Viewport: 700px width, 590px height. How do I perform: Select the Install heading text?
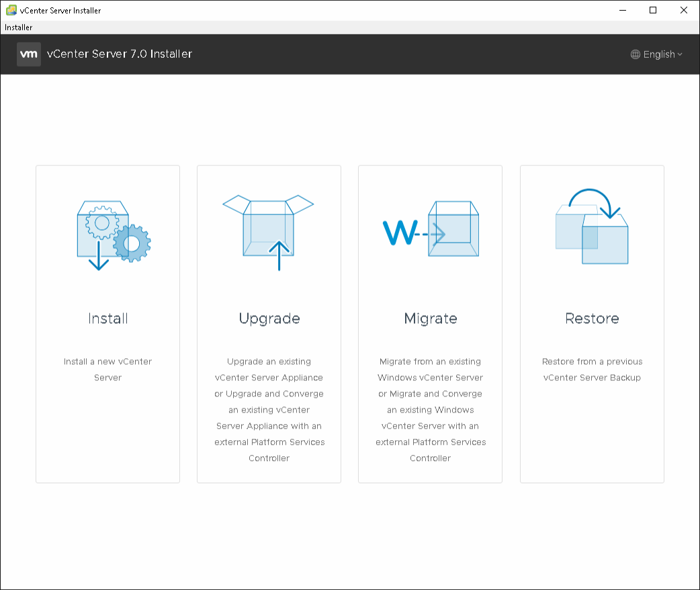tap(108, 319)
